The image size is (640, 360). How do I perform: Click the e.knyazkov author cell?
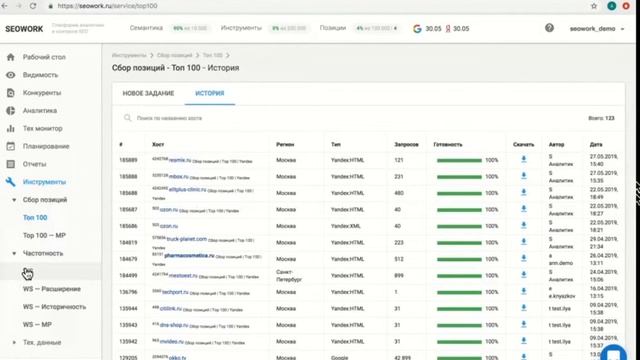click(x=562, y=292)
